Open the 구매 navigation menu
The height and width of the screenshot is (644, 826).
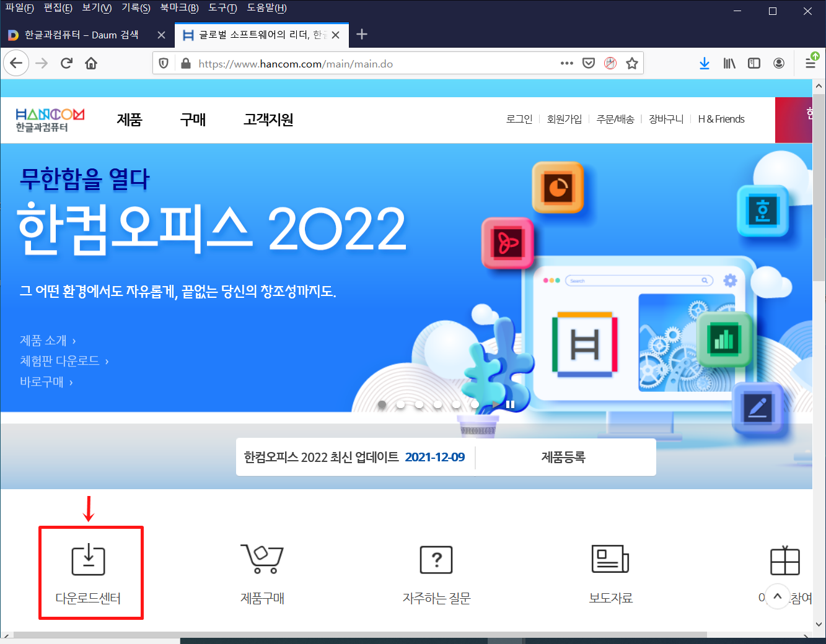(x=193, y=120)
